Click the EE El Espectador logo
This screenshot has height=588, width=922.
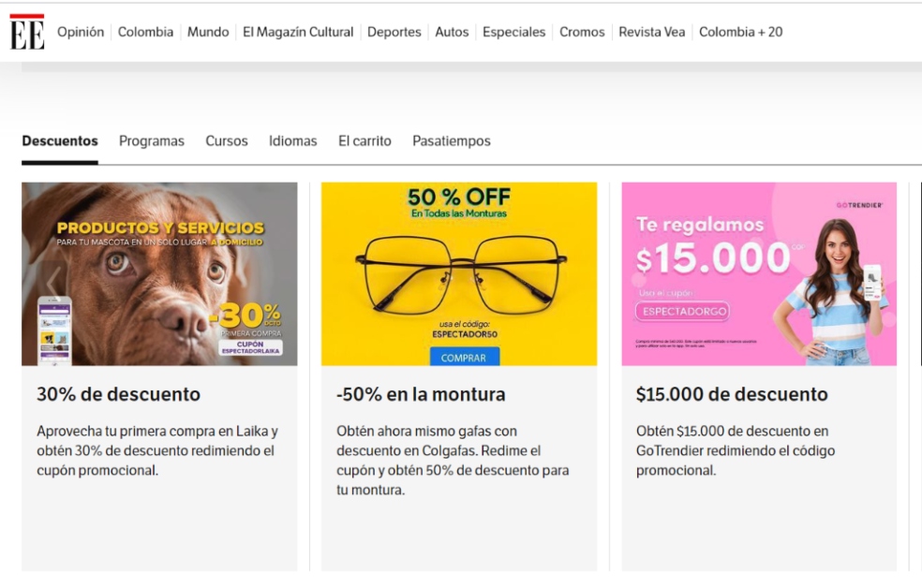point(27,32)
